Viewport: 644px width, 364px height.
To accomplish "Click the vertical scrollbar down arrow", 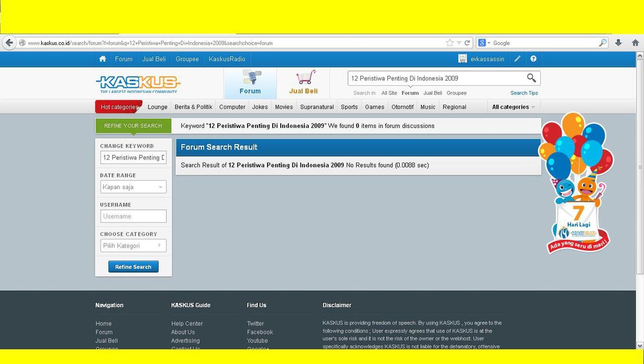I will tap(640, 346).
